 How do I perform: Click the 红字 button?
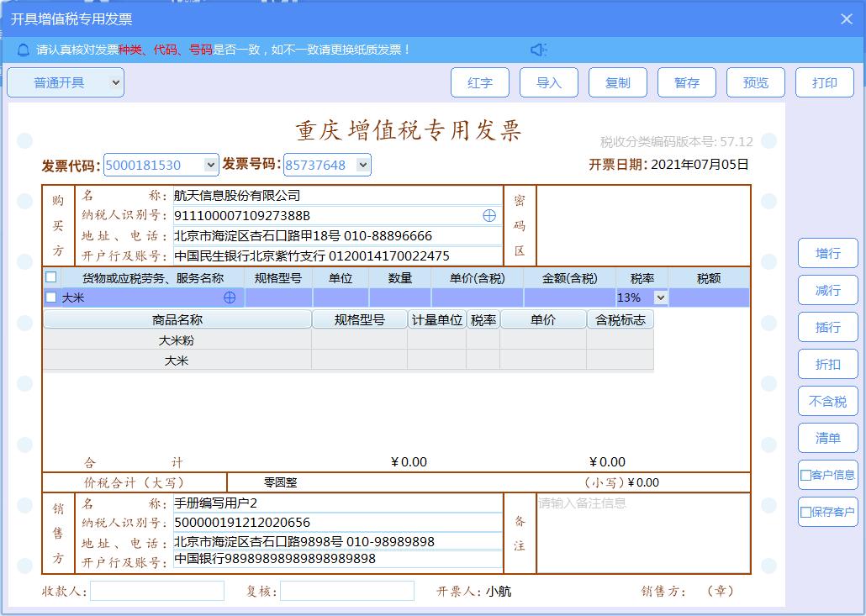[x=479, y=82]
